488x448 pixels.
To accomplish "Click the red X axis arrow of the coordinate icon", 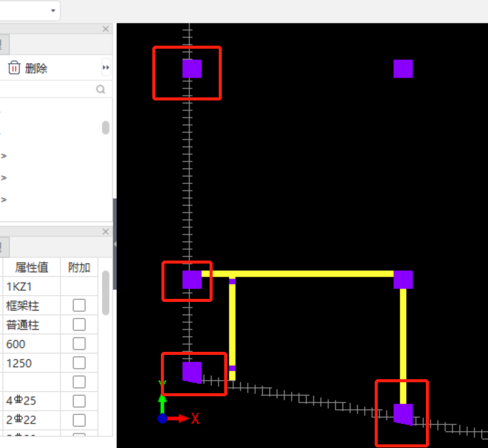I will coord(178,419).
